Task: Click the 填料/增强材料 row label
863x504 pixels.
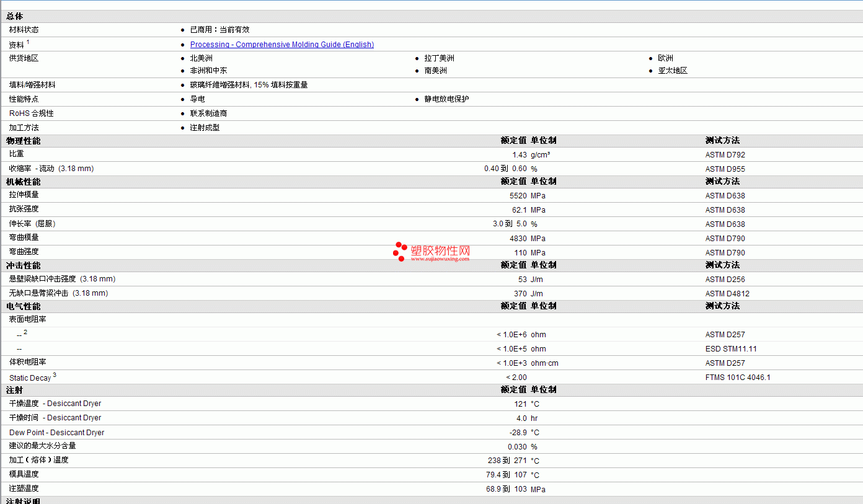Action: point(32,85)
